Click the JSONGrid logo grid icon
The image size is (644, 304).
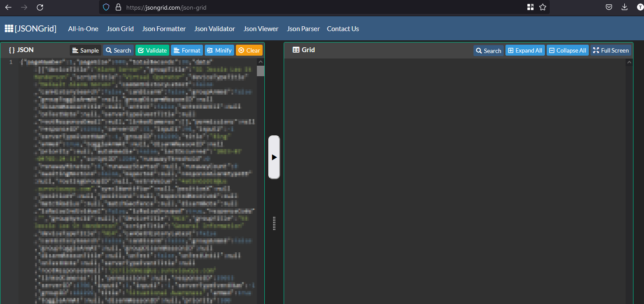tap(8, 28)
